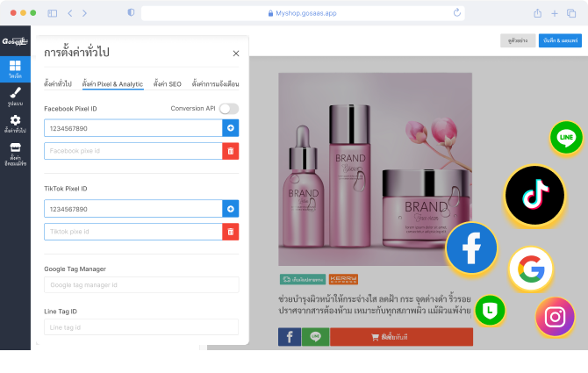The width and height of the screenshot is (588, 373).
Task: Delete the empty Facebook pixel id field
Action: point(231,151)
